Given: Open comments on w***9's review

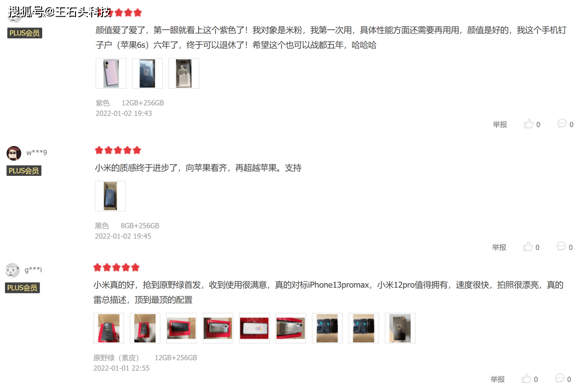Looking at the screenshot, I should [x=561, y=246].
